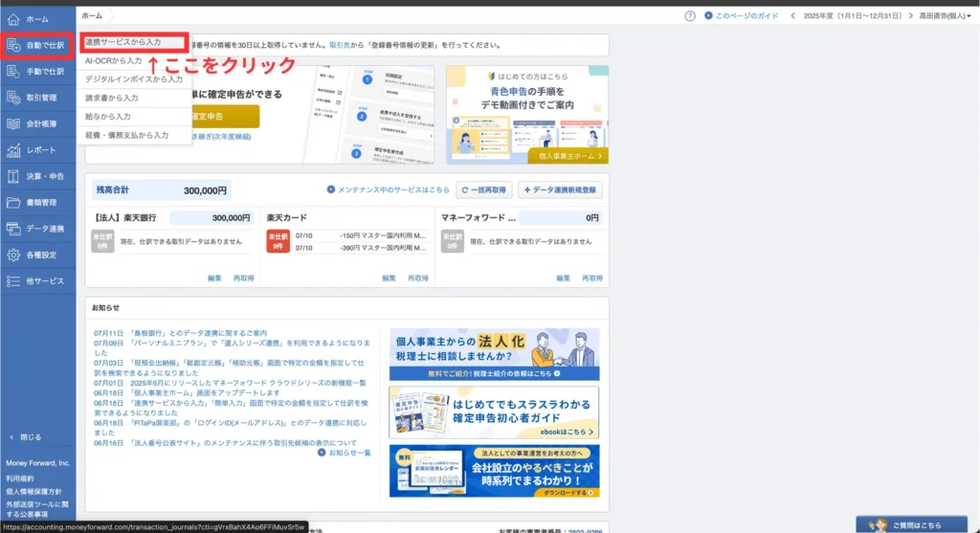The image size is (980, 533).
Task: Open 法人番号公表サイト maintenance news item
Action: click(x=225, y=443)
